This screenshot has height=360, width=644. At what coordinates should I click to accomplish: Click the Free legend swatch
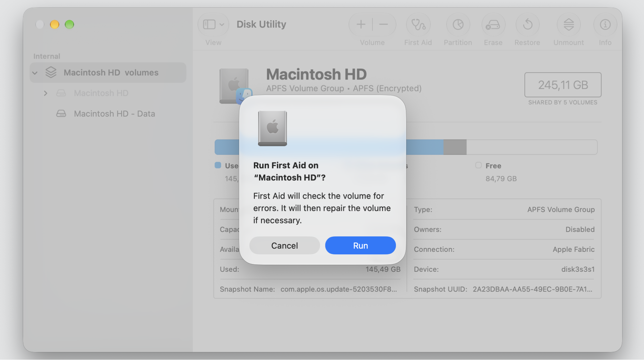[x=478, y=165]
